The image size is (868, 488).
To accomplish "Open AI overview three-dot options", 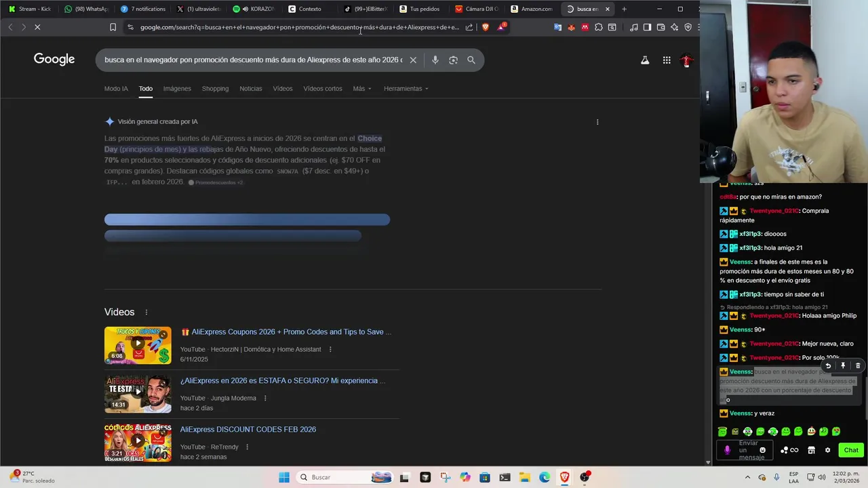I will click(x=597, y=122).
